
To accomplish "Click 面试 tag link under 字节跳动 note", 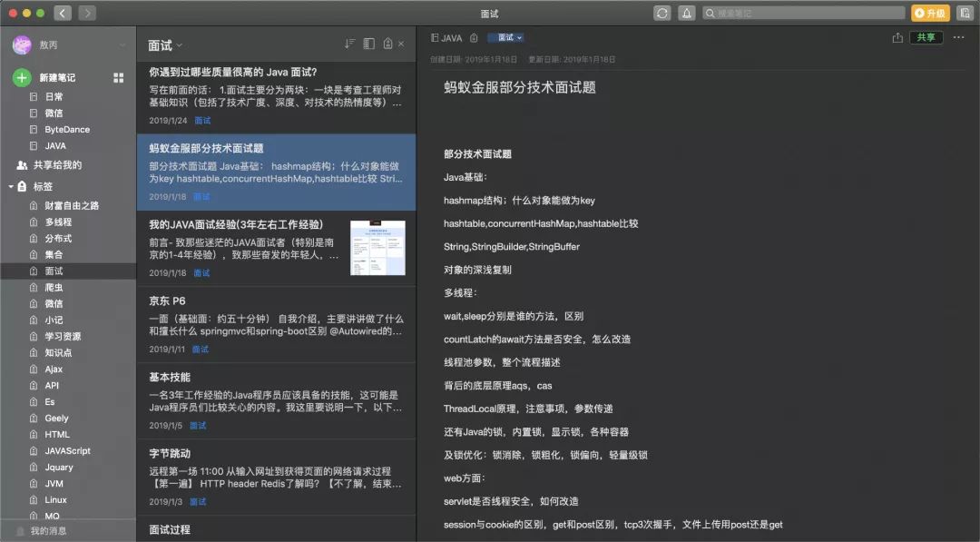I will (198, 502).
